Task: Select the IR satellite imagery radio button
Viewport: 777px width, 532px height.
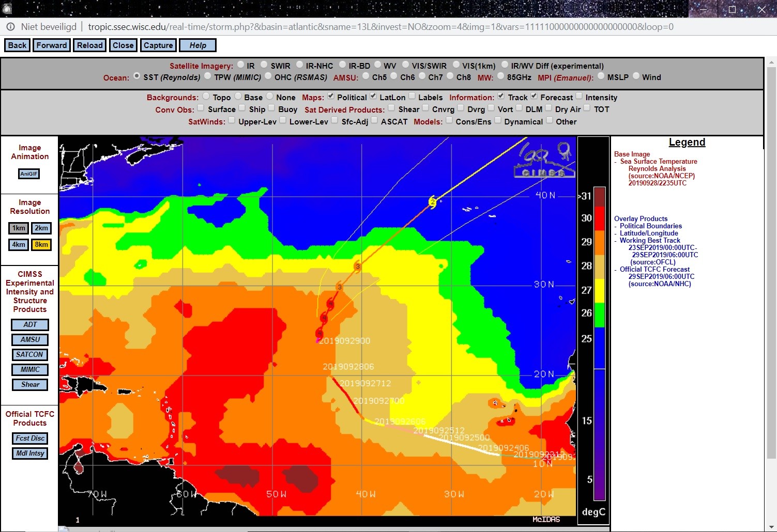Action: tap(240, 65)
